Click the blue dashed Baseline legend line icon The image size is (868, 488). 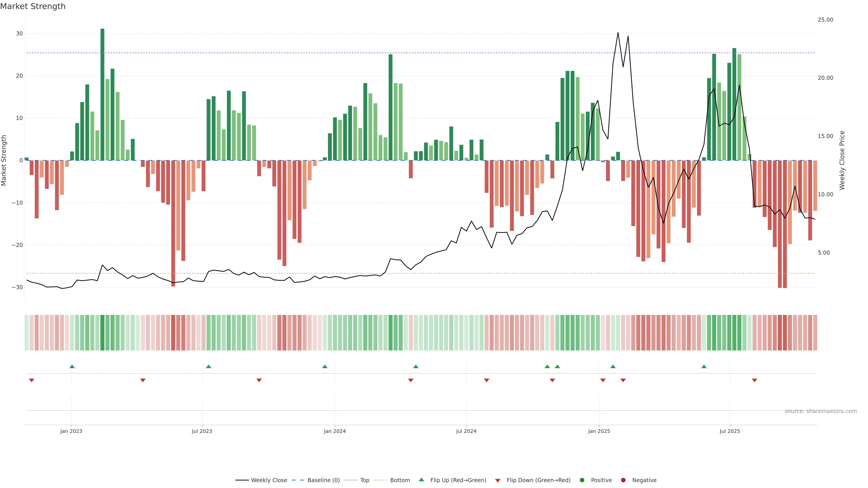coord(297,480)
